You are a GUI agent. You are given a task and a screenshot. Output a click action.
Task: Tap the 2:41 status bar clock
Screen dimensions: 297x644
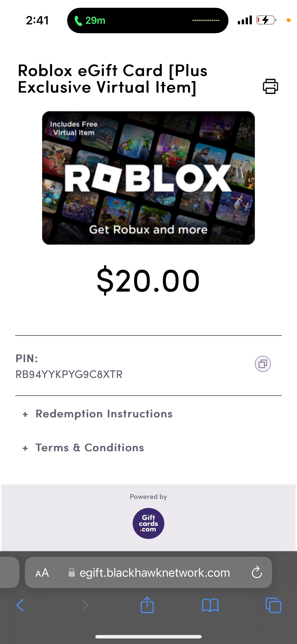38,20
